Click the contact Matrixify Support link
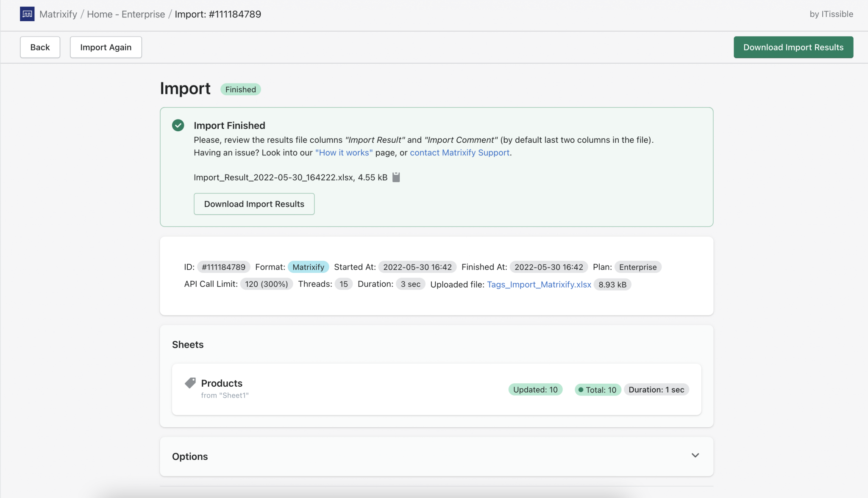This screenshot has width=868, height=498. tap(459, 152)
